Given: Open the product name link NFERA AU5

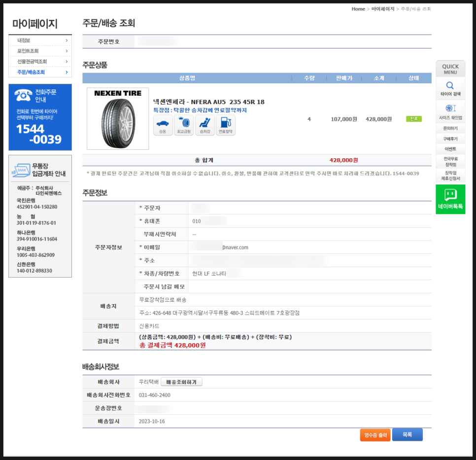Looking at the screenshot, I should (x=209, y=102).
